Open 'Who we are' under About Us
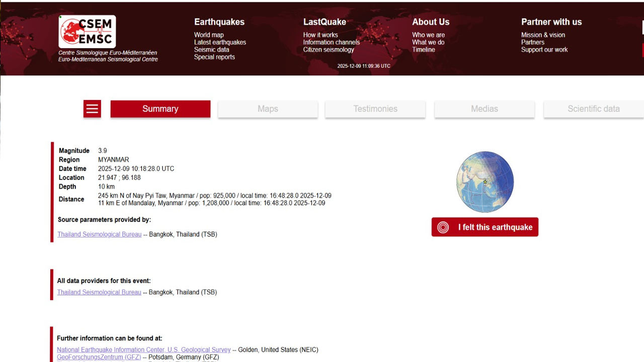 click(x=428, y=35)
